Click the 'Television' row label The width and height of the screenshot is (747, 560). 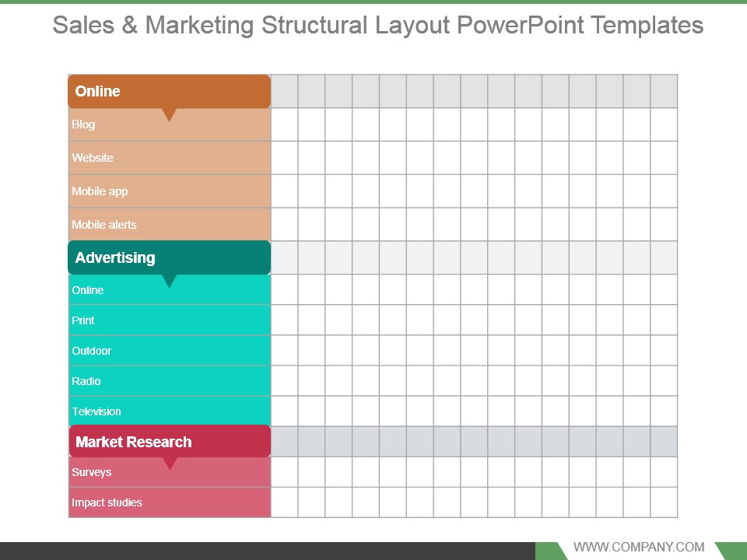click(96, 411)
